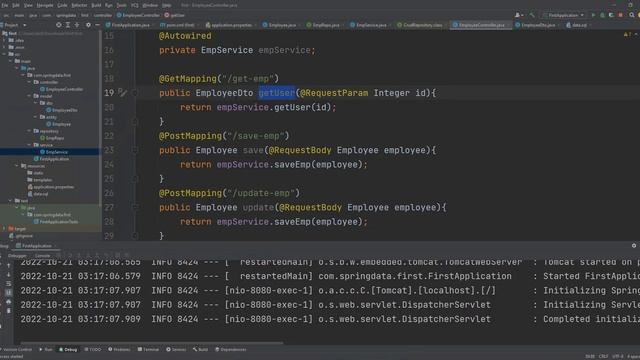This screenshot has width=640, height=360.
Task: Fold the getUser method at line 19
Action: [134, 93]
